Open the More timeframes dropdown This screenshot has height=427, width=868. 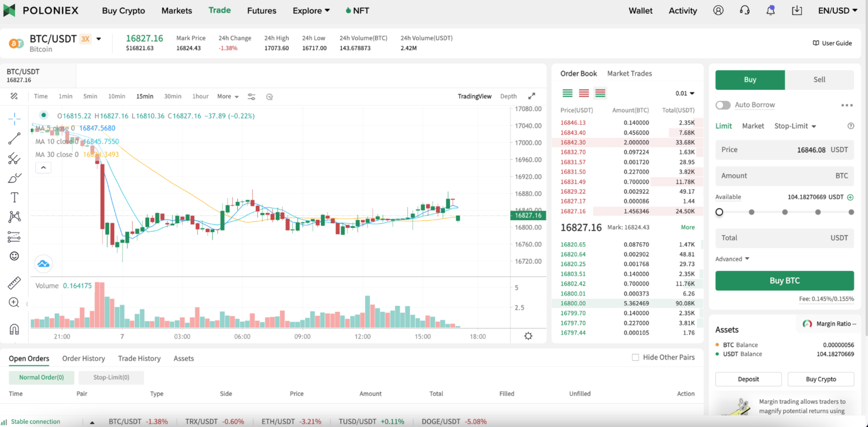[228, 96]
